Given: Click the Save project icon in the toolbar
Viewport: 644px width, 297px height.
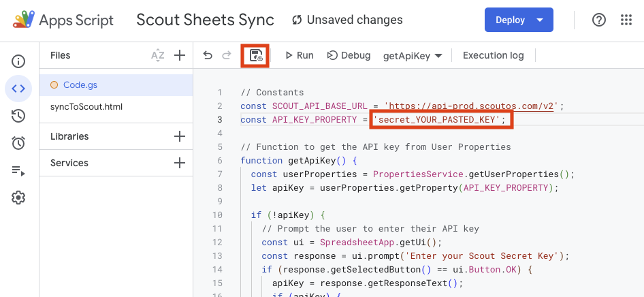Looking at the screenshot, I should pos(255,56).
